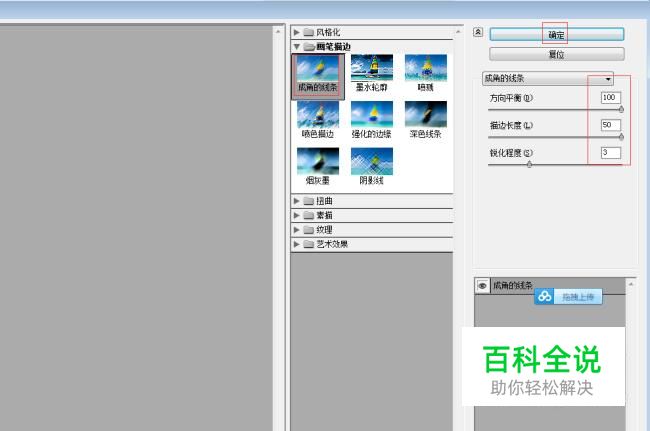Screen dimensions: 650x431
Task: Select the 深色线条 filter thumbnail
Action: pos(426,120)
